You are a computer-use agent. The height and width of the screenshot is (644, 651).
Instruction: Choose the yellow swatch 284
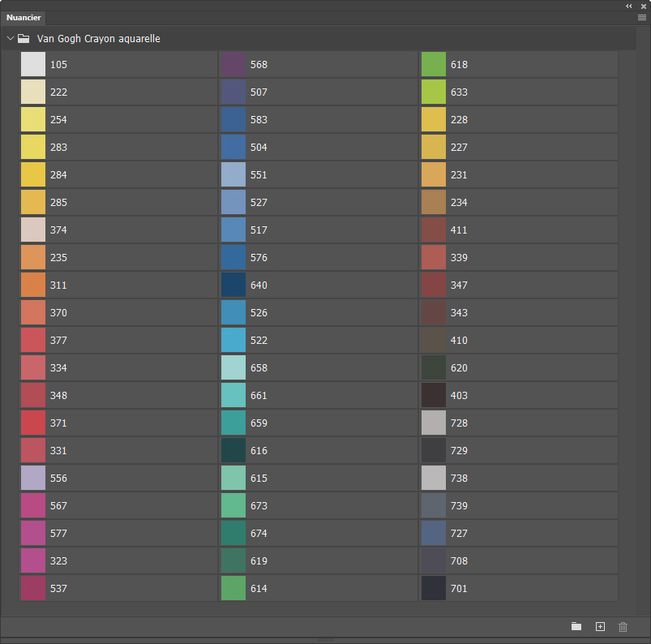pos(33,174)
